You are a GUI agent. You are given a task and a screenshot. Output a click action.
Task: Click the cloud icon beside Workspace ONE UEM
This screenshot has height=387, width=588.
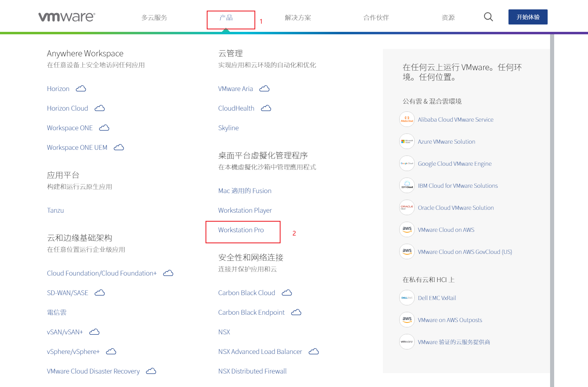(119, 147)
